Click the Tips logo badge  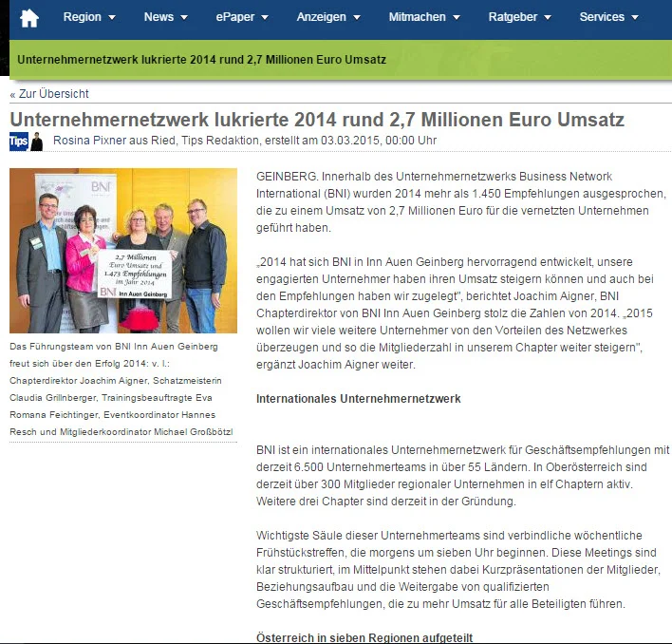click(x=19, y=142)
